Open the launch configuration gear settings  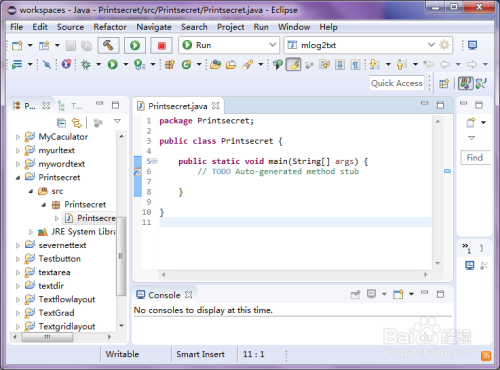point(444,45)
